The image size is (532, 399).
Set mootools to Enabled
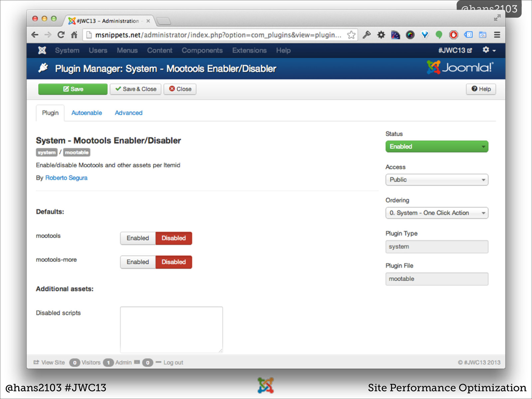click(138, 238)
